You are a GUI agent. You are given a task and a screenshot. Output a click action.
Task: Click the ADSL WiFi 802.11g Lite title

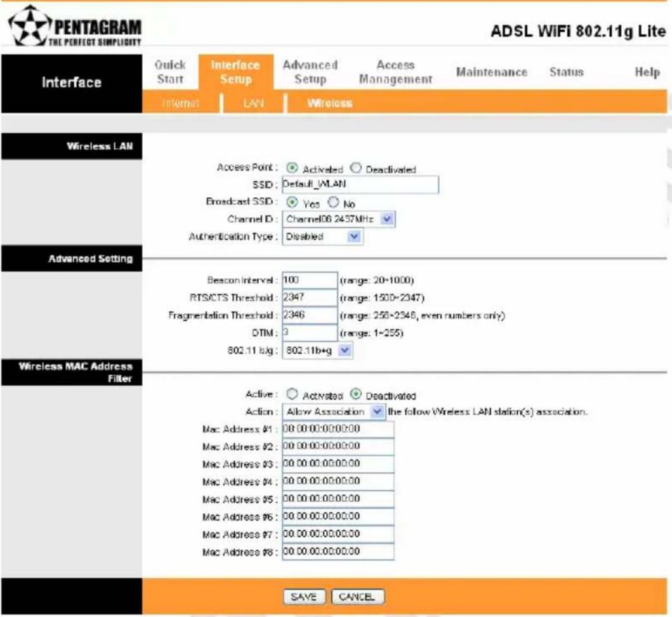tap(578, 32)
